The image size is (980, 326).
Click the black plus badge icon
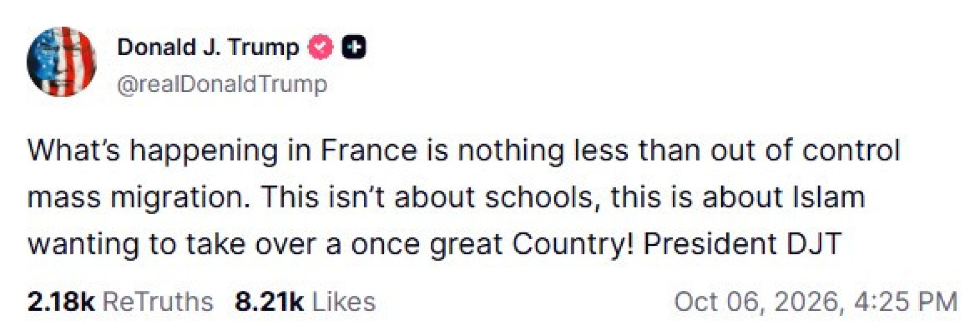click(354, 48)
